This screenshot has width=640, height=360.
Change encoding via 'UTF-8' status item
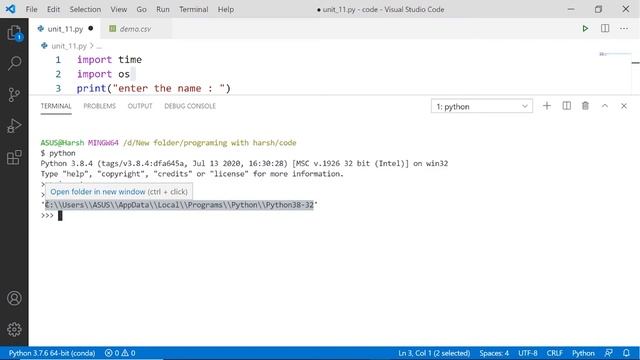point(527,353)
